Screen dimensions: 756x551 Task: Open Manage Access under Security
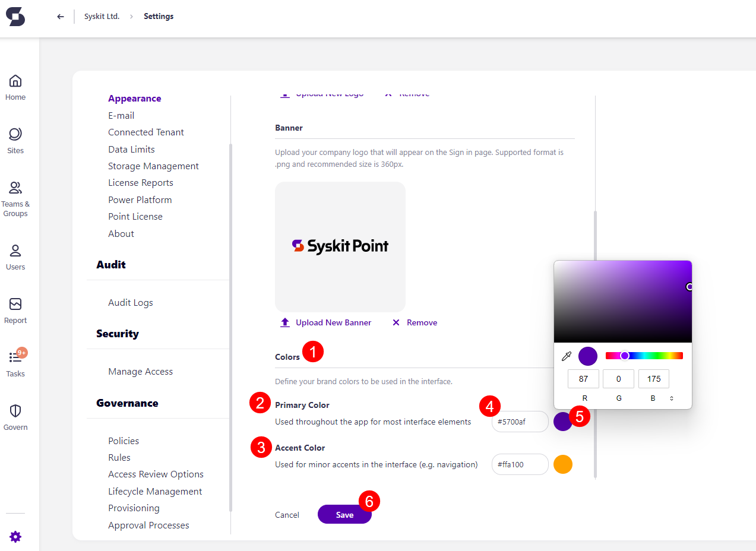[x=141, y=372]
